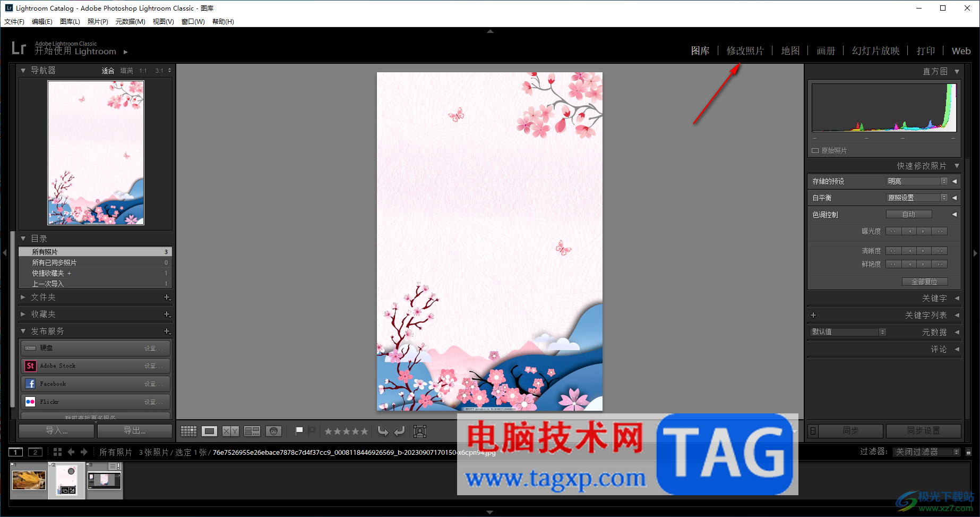Rotate photo counter-clockwise
This screenshot has width=980, height=517.
(x=383, y=431)
